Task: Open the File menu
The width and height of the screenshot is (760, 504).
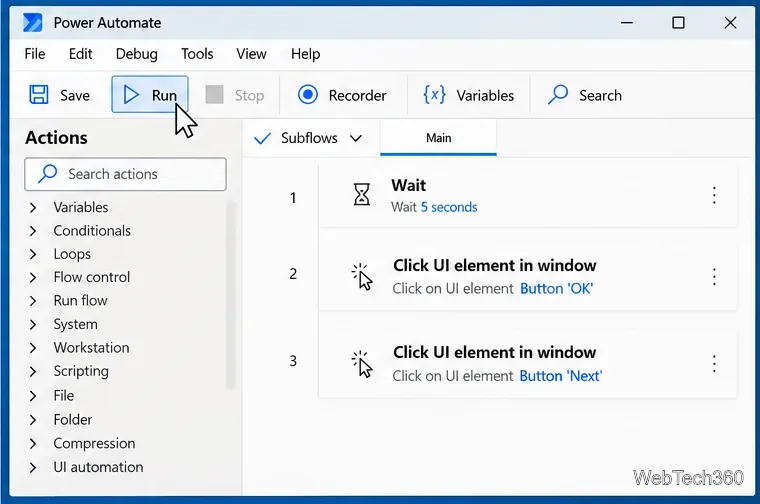Action: pos(35,54)
